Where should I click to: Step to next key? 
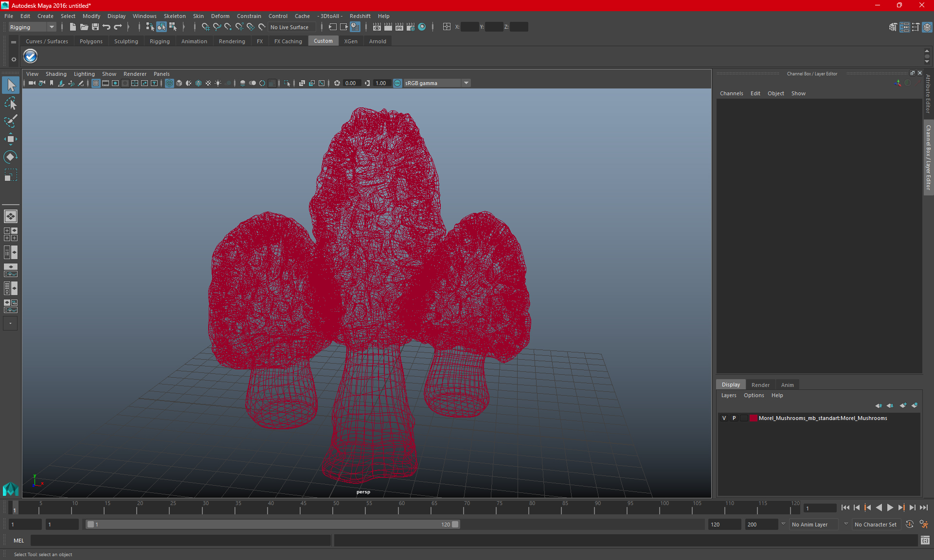click(x=901, y=507)
